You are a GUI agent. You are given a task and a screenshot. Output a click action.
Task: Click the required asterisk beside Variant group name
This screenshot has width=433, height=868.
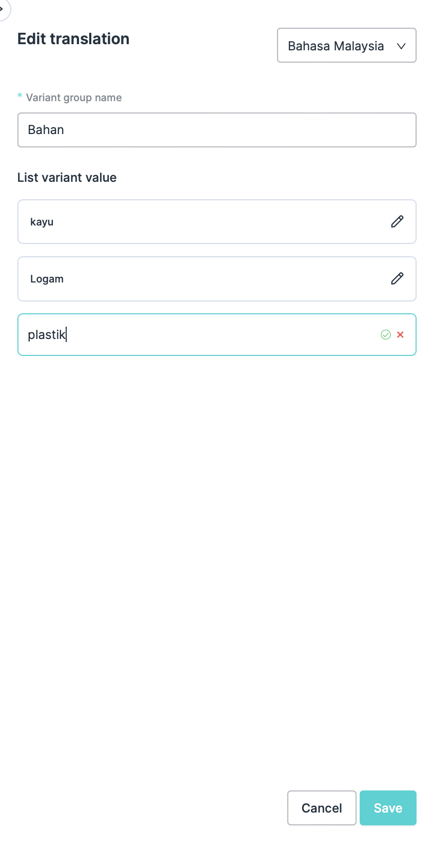point(20,96)
